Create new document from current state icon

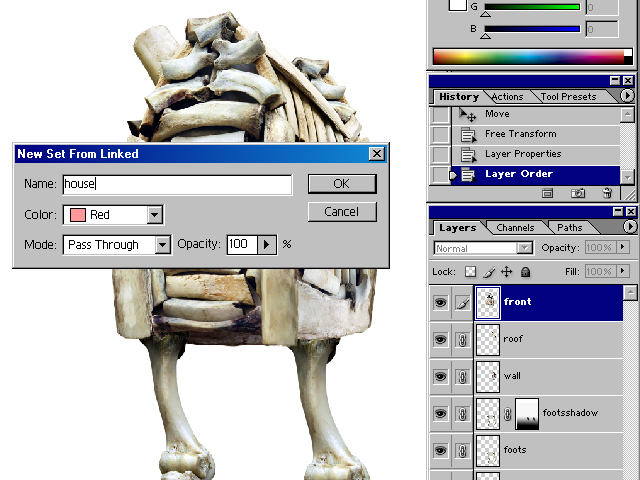coord(548,192)
